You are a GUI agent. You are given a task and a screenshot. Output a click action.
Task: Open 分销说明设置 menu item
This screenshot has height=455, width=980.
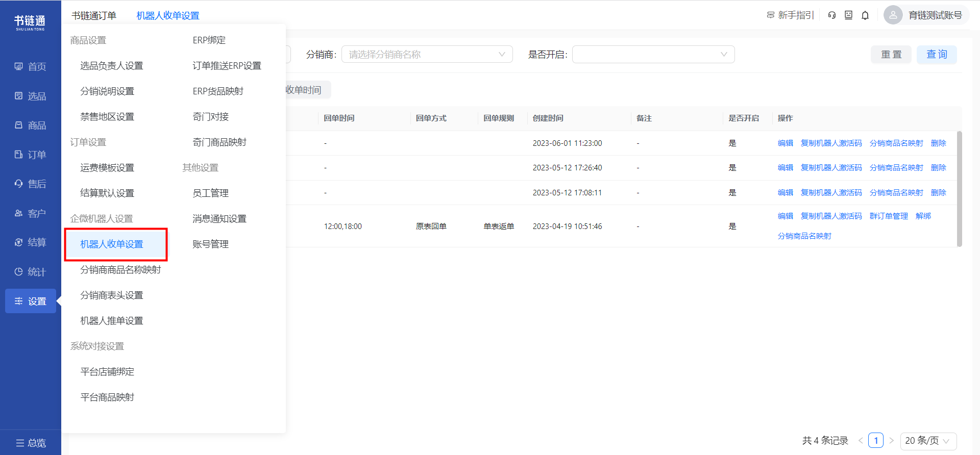(x=107, y=91)
